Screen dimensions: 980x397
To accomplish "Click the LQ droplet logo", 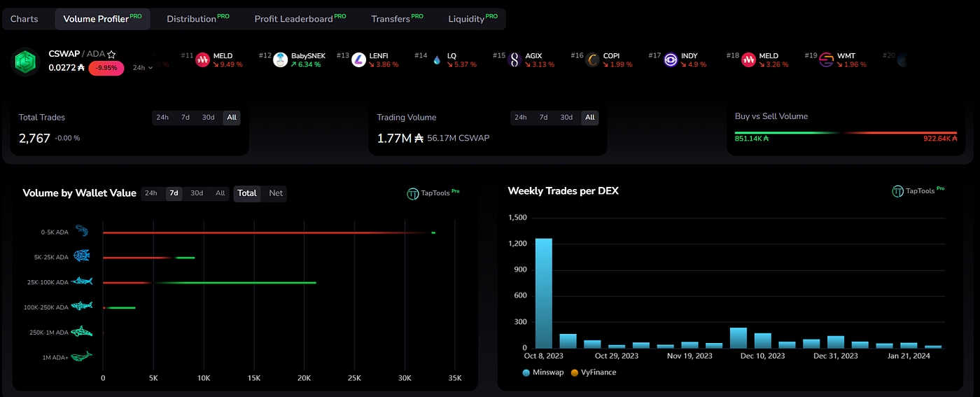I will pos(437,60).
